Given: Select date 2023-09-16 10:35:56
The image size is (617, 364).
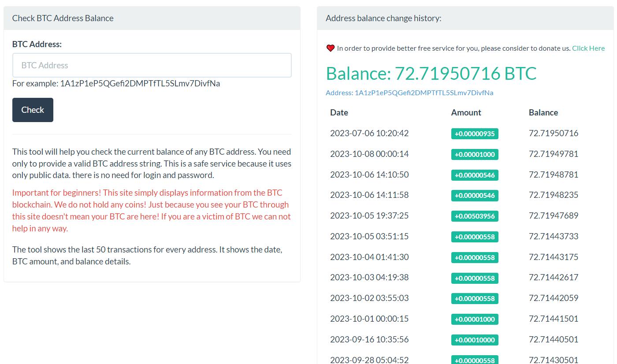Looking at the screenshot, I should 369,339.
